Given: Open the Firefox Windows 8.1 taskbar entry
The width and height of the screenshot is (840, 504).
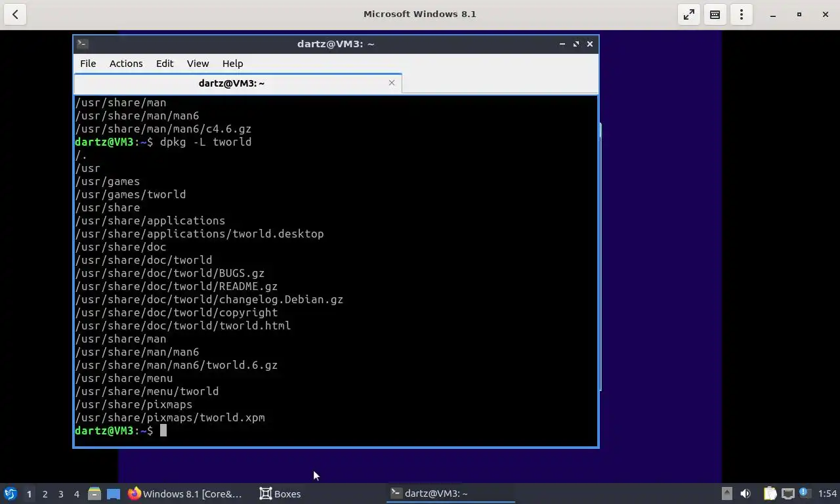Looking at the screenshot, I should coord(186,493).
